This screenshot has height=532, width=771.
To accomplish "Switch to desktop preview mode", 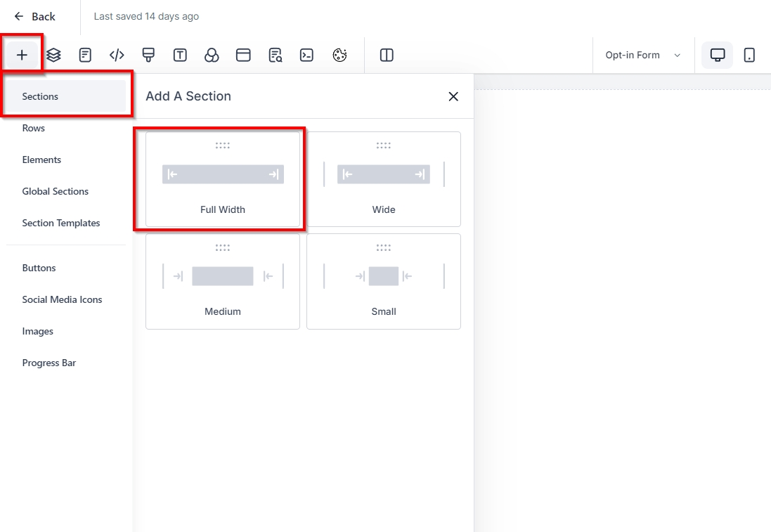I will point(718,55).
